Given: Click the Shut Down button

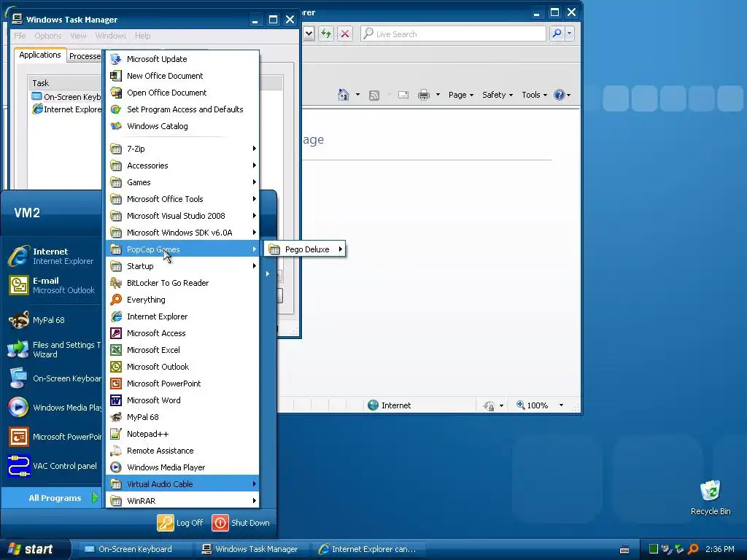Looking at the screenshot, I should point(241,522).
